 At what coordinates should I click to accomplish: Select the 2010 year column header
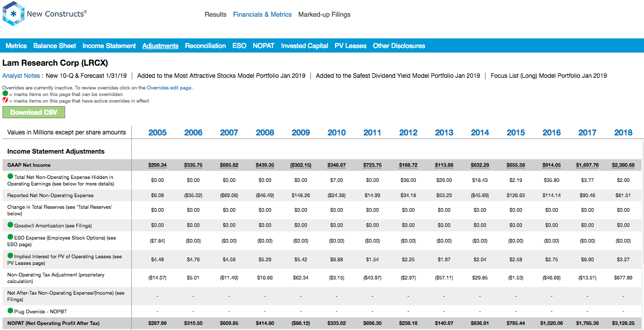(337, 132)
